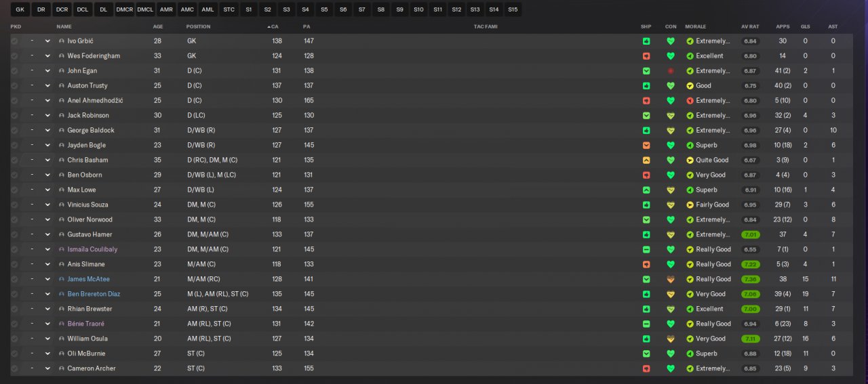
Task: Toggle the picked circle for Oli McBurnie
Action: point(14,354)
